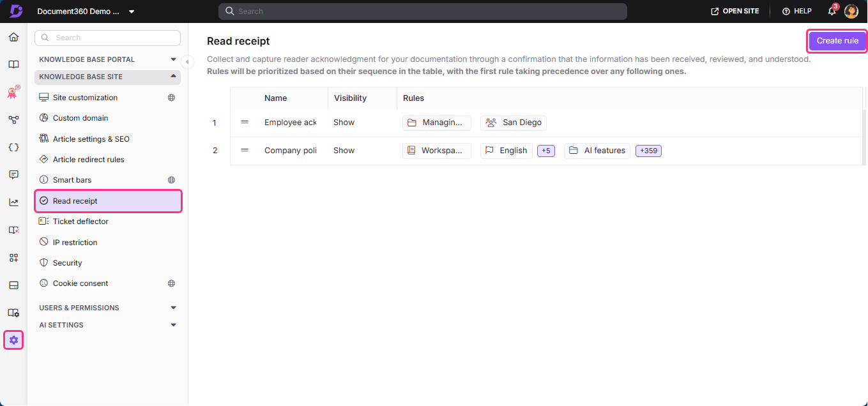Click the sidebar search field

tap(107, 38)
